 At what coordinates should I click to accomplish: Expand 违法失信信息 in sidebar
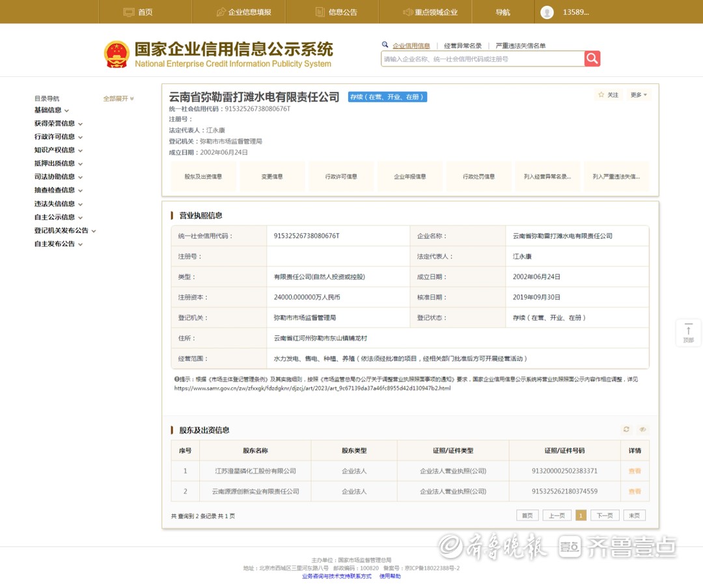tap(59, 204)
